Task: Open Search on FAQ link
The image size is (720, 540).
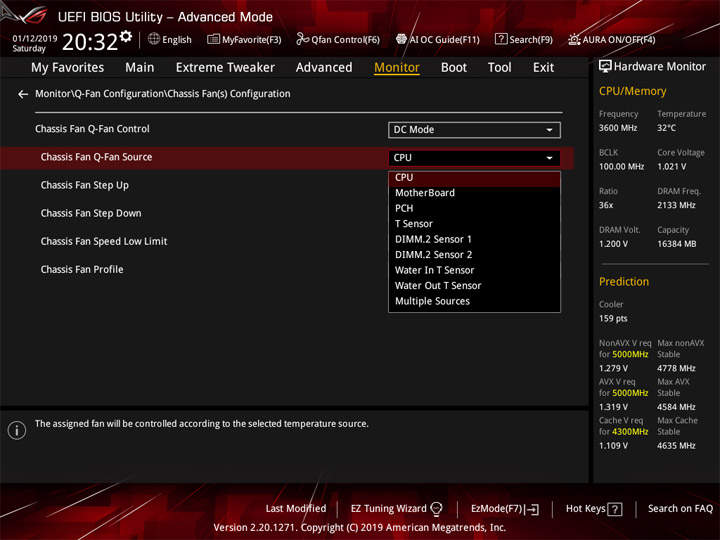Action: [x=681, y=509]
